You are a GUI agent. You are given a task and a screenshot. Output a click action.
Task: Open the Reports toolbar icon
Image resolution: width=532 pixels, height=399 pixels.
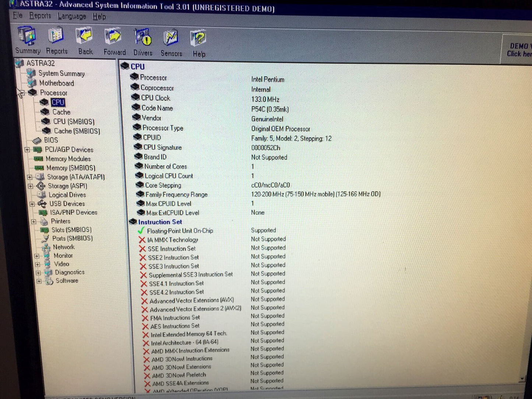click(56, 41)
